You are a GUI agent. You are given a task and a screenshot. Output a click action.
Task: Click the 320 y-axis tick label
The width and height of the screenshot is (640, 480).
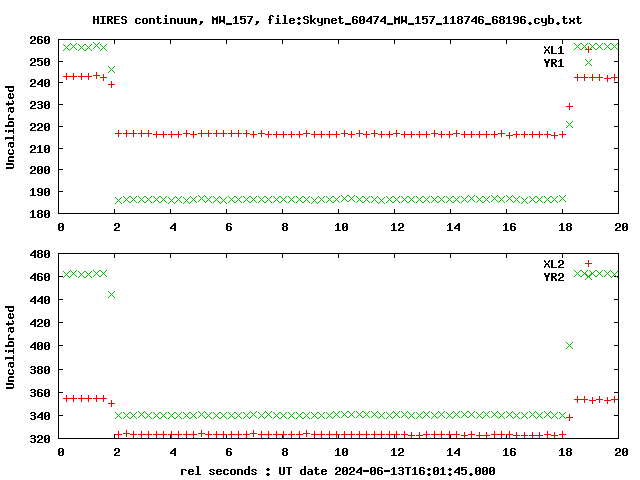click(x=40, y=439)
